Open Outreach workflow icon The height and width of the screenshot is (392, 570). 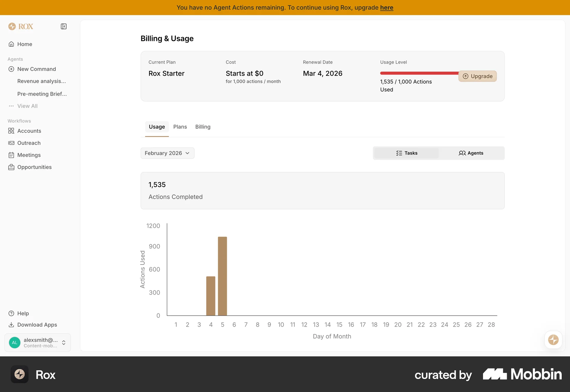pyautogui.click(x=11, y=143)
